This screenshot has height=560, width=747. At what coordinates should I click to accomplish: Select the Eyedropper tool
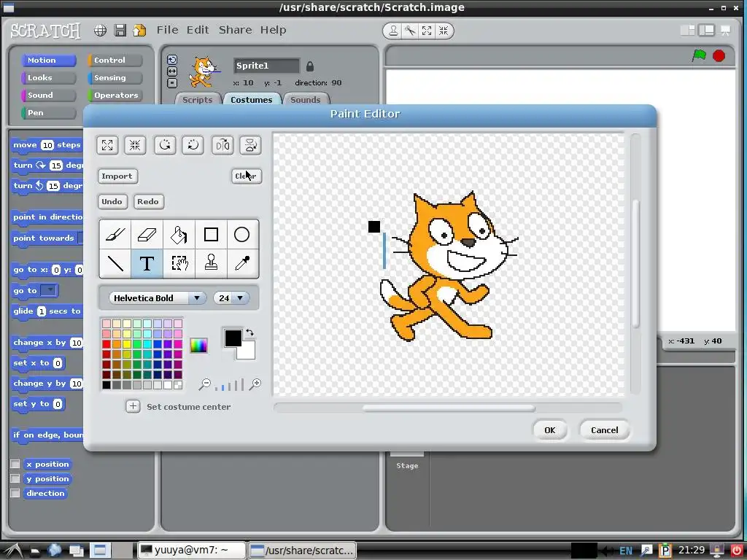click(242, 263)
